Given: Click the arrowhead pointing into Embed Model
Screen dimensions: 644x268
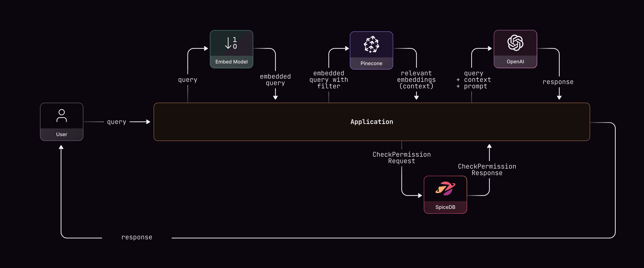Looking at the screenshot, I should tap(206, 48).
